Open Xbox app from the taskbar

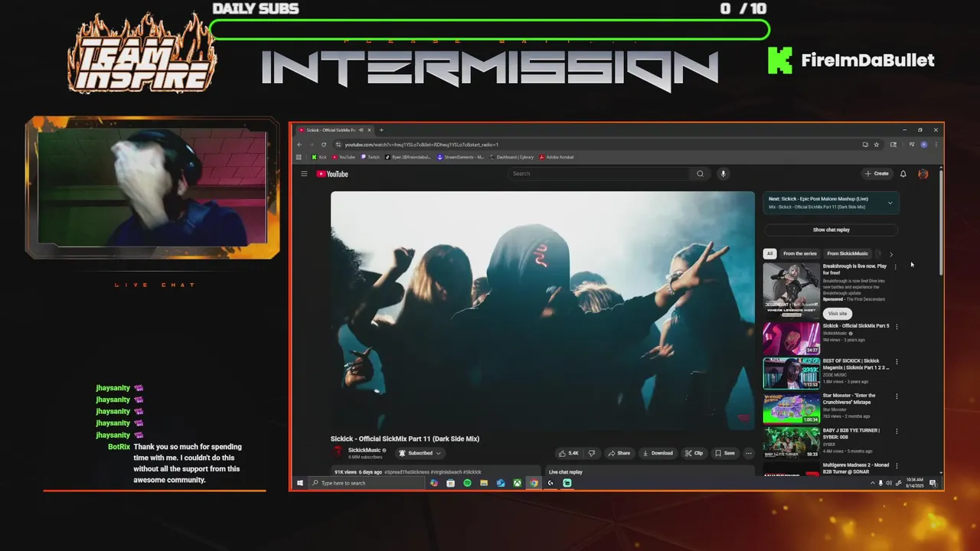(518, 483)
